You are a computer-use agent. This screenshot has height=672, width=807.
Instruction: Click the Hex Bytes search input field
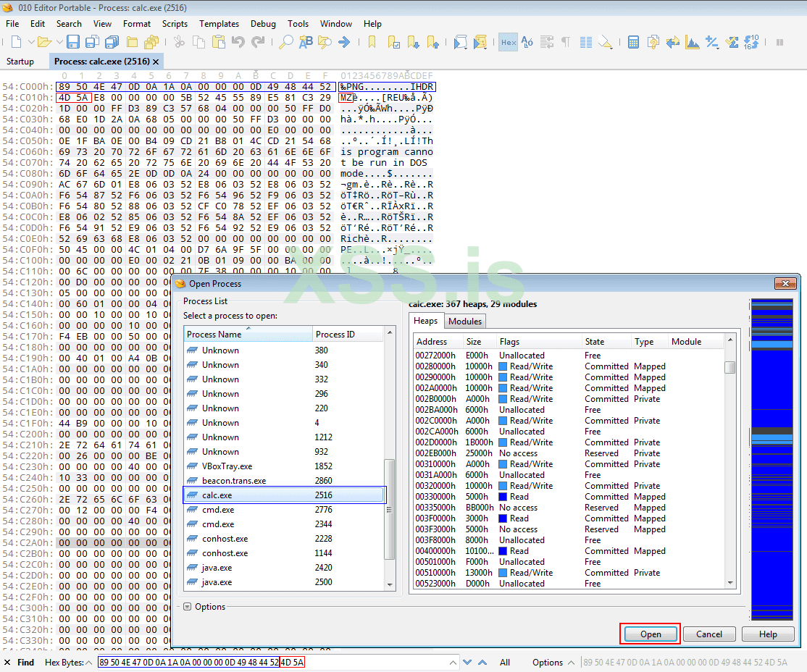(275, 662)
